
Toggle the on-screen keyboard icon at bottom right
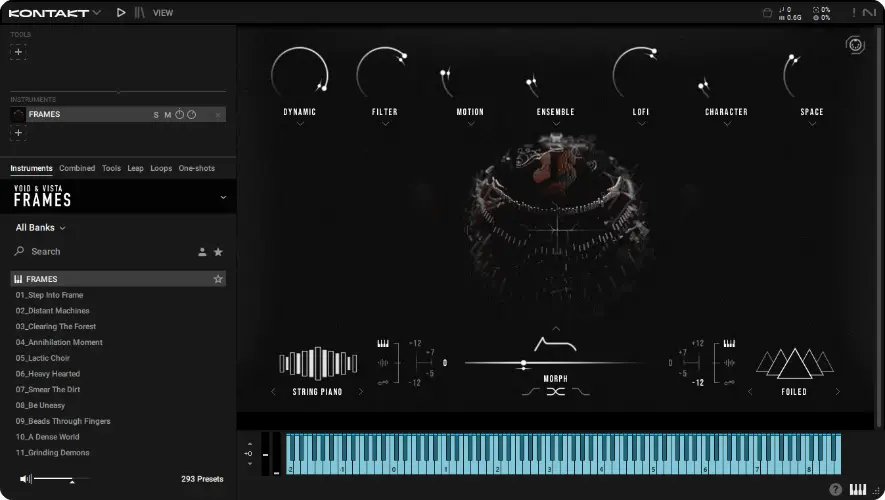coord(858,489)
